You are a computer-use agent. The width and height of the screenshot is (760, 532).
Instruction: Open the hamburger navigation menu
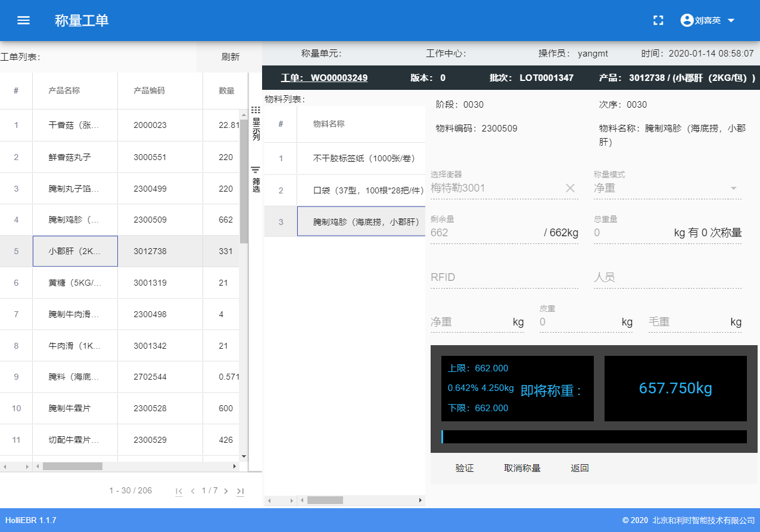(x=23, y=20)
